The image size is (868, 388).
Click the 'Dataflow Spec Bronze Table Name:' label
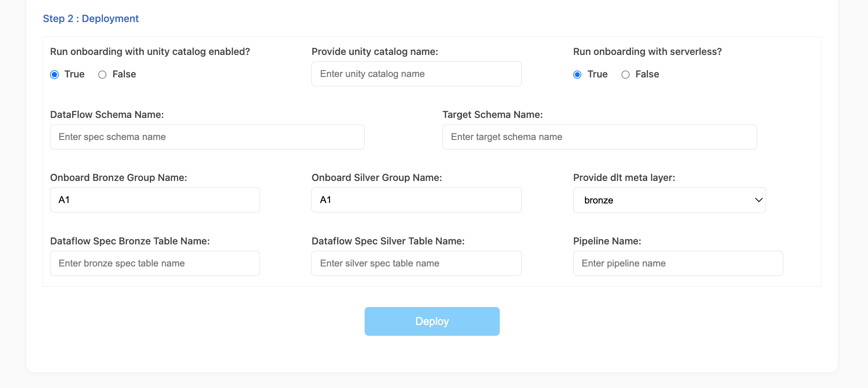point(130,241)
